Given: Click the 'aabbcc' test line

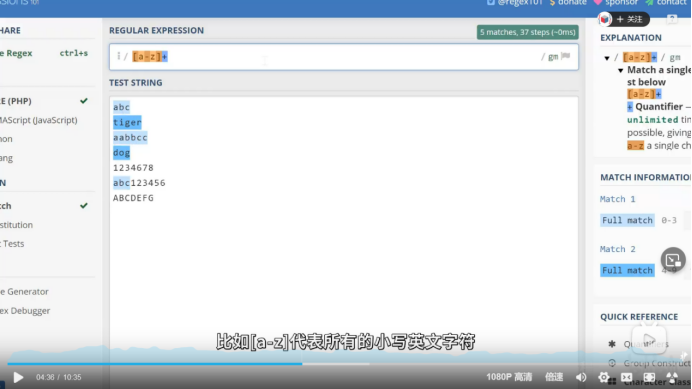Looking at the screenshot, I should pyautogui.click(x=130, y=137).
